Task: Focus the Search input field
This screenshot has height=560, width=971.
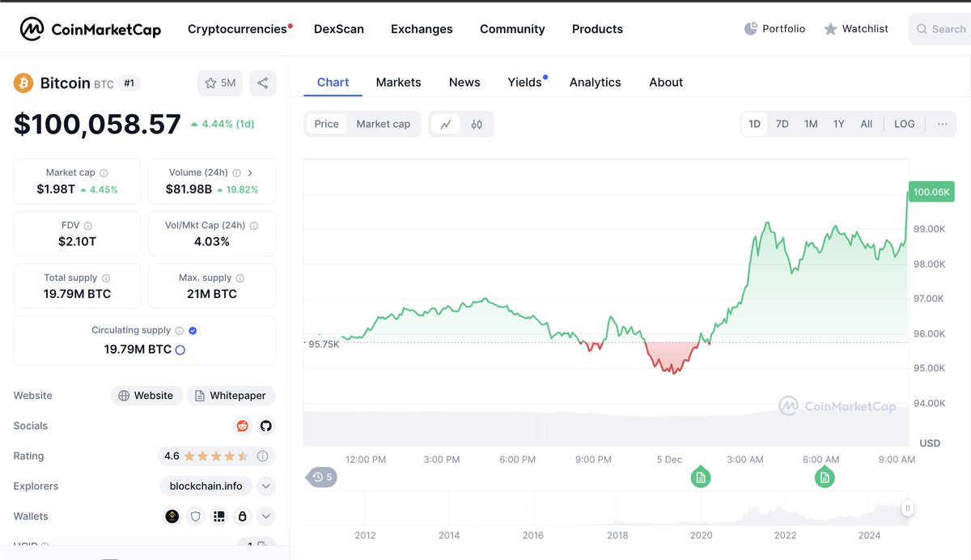Action: pos(940,29)
